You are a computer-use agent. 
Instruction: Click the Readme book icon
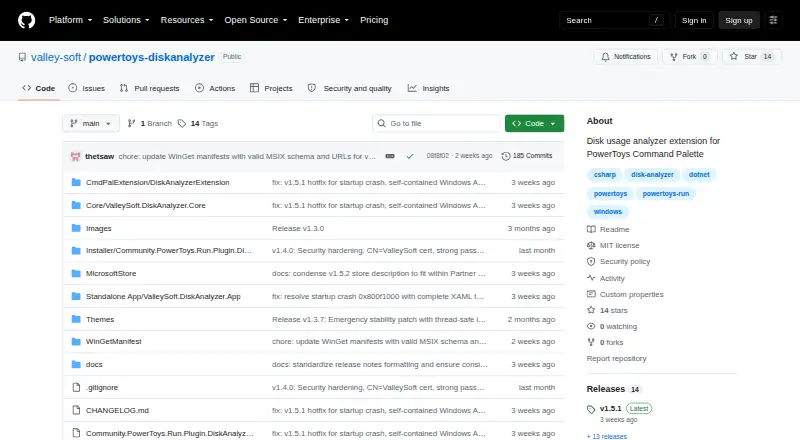coord(591,229)
